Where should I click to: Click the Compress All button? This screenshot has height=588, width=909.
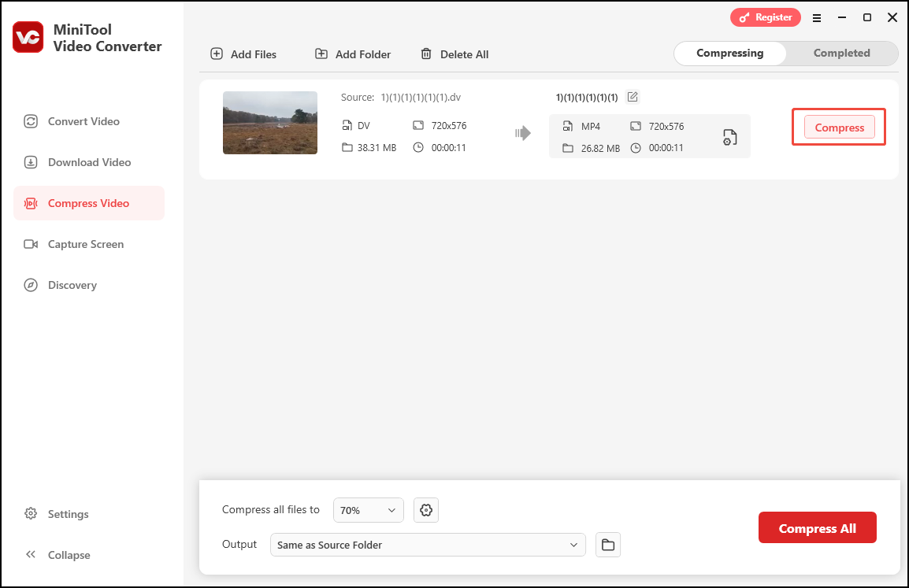point(817,527)
